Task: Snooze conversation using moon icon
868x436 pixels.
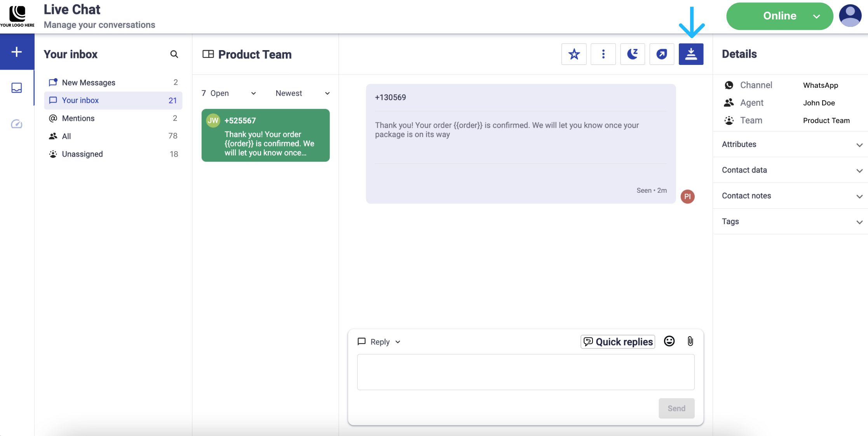Action: (632, 54)
